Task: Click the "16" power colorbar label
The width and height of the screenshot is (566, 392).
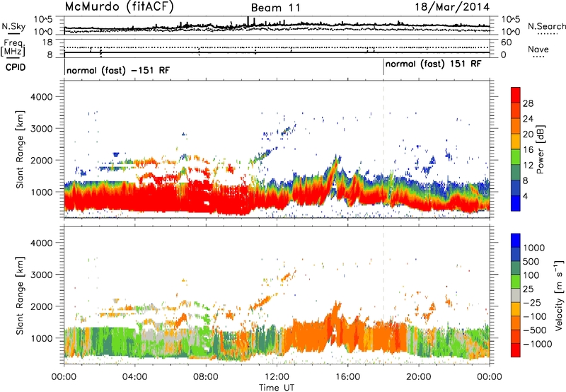Action: tap(528, 150)
